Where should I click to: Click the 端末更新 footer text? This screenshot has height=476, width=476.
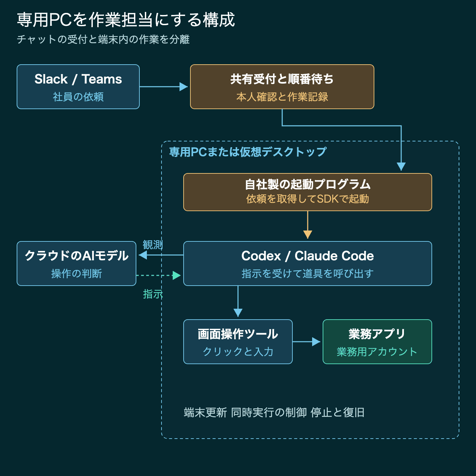(x=205, y=412)
